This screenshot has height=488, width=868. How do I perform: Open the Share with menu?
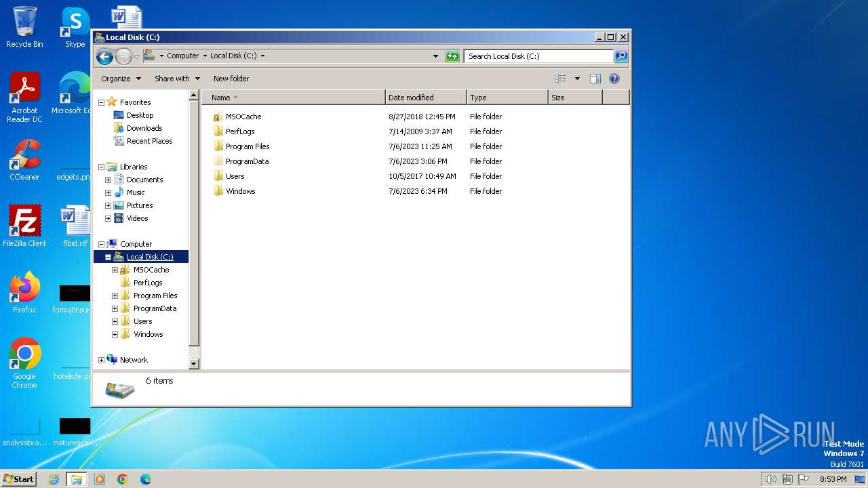pyautogui.click(x=177, y=79)
